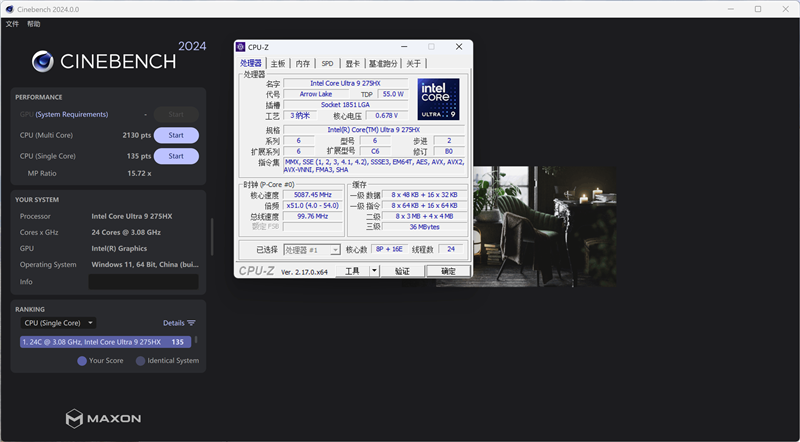Select the ranking entry for Ultra 9 275HX
Screen dimensions: 800x442
tap(106, 342)
